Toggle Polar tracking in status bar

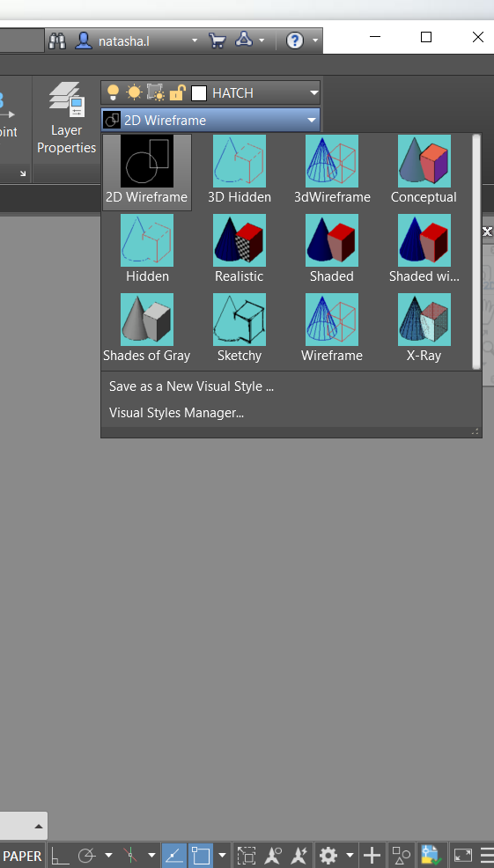[88, 856]
